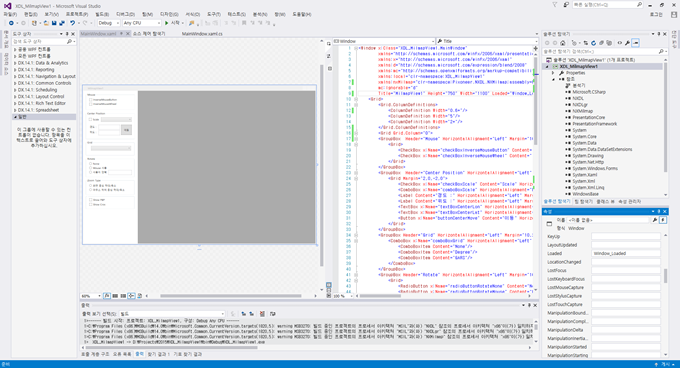
Task: Open the Debug configuration dropdown
Action: point(108,23)
